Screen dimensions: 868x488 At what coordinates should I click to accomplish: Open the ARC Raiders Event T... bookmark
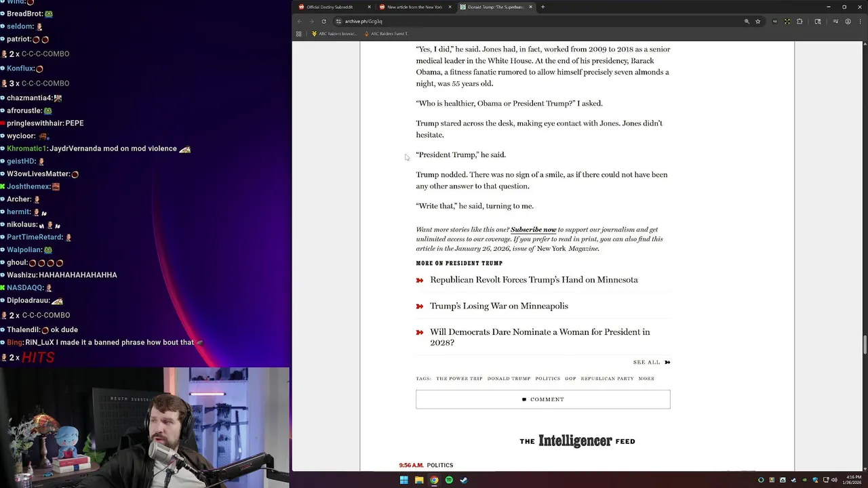pos(386,33)
